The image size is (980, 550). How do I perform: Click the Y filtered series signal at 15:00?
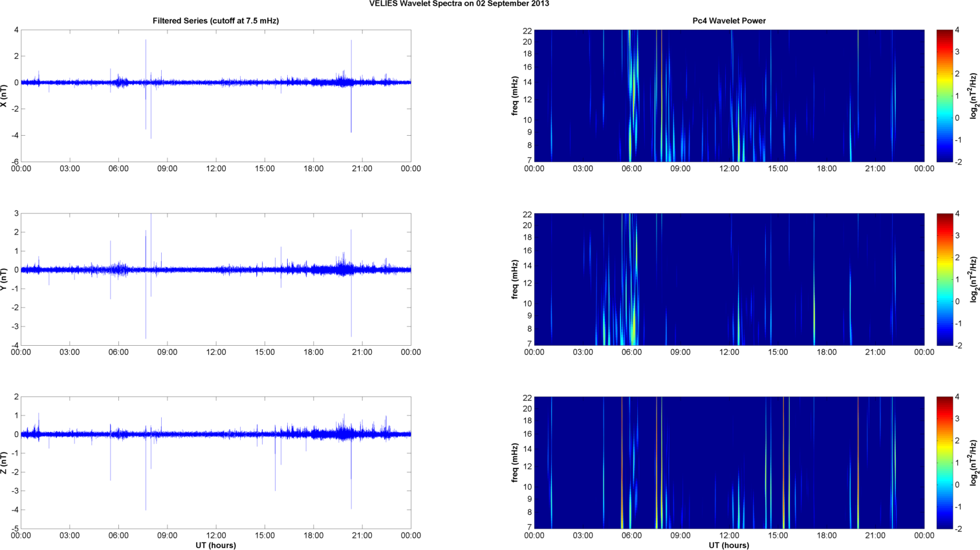point(265,270)
